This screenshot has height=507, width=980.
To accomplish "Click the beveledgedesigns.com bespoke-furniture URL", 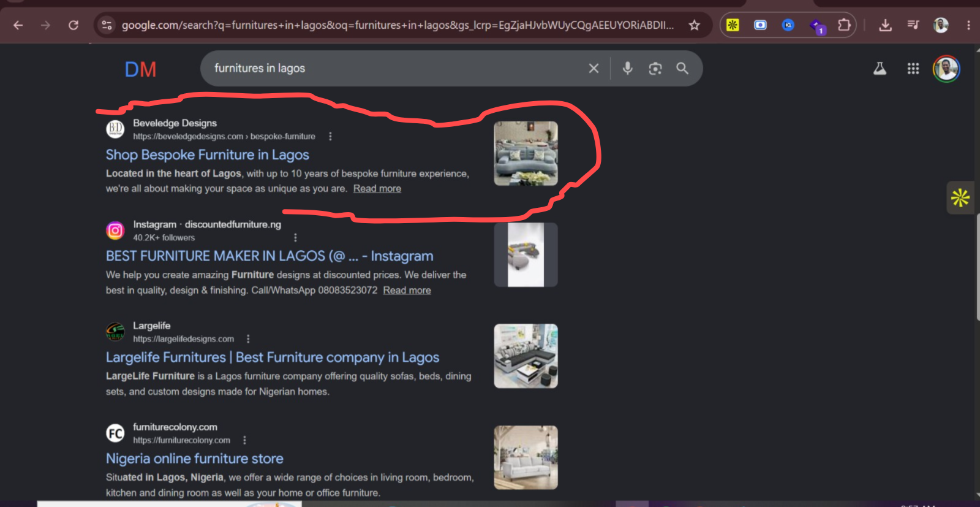I will click(x=224, y=137).
